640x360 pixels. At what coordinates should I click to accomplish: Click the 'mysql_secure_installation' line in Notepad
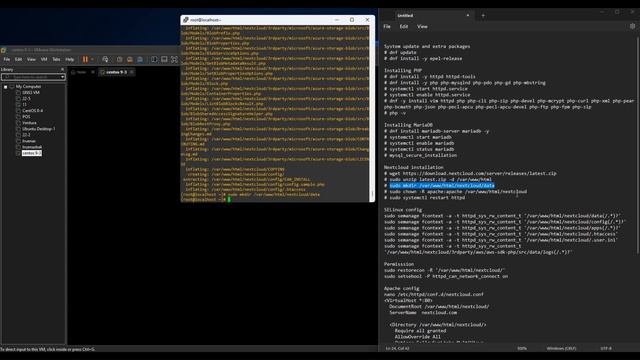tap(420, 155)
